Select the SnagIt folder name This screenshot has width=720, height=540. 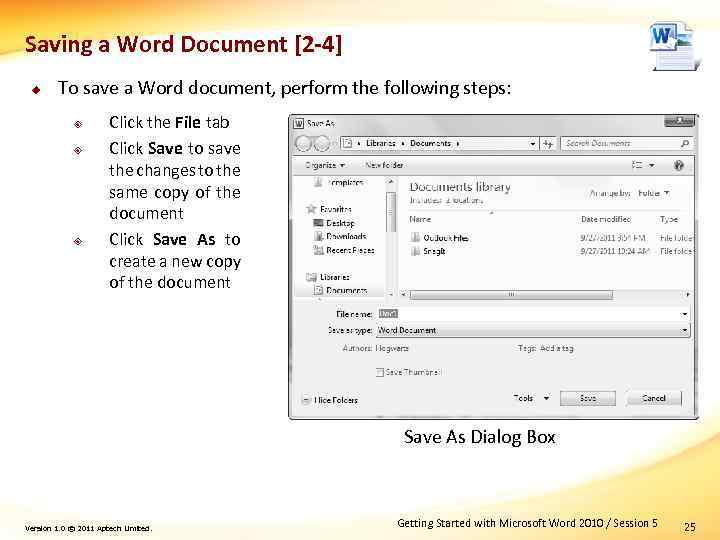coord(434,251)
